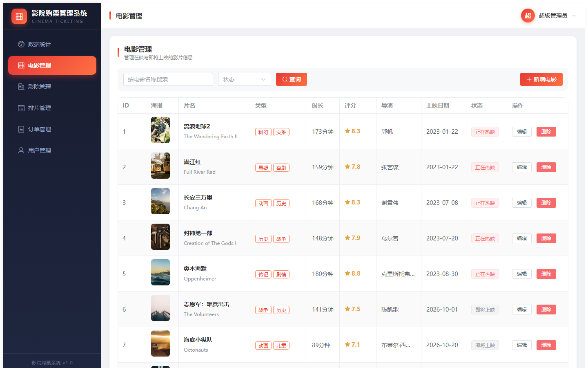The image size is (588, 368).
Task: Click the 数据统计 dashboard icon
Action: click(x=21, y=44)
